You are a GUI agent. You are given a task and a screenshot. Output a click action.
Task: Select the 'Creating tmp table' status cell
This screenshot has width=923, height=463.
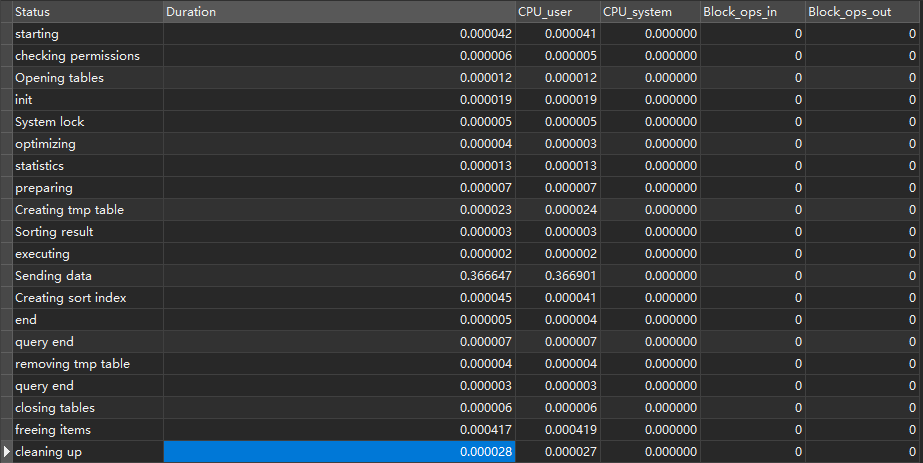tap(87, 210)
